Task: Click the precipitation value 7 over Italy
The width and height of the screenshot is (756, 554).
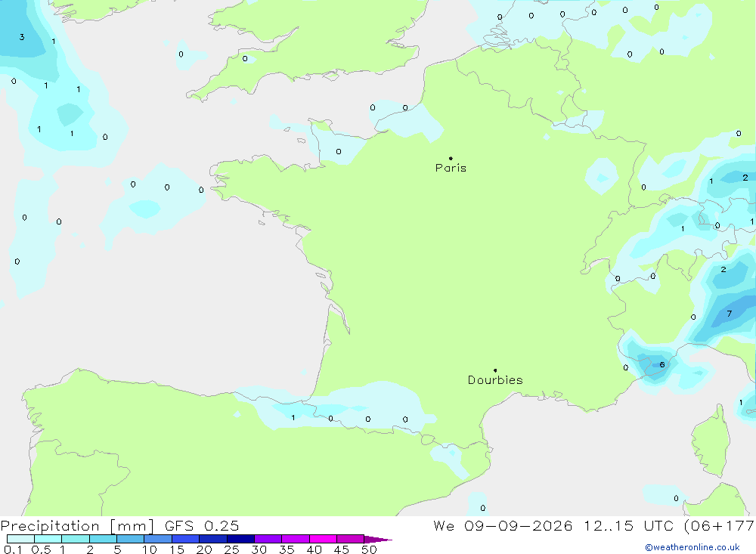Action: (x=729, y=314)
